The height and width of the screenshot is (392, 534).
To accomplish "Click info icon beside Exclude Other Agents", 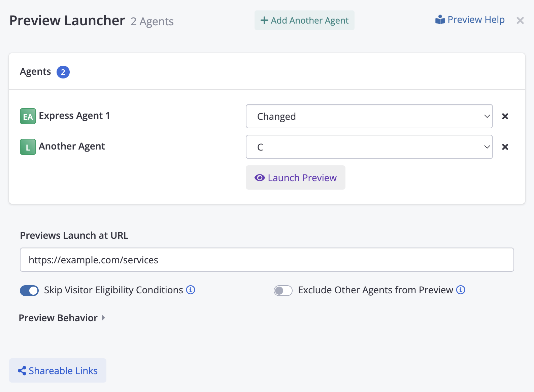I will pos(461,290).
